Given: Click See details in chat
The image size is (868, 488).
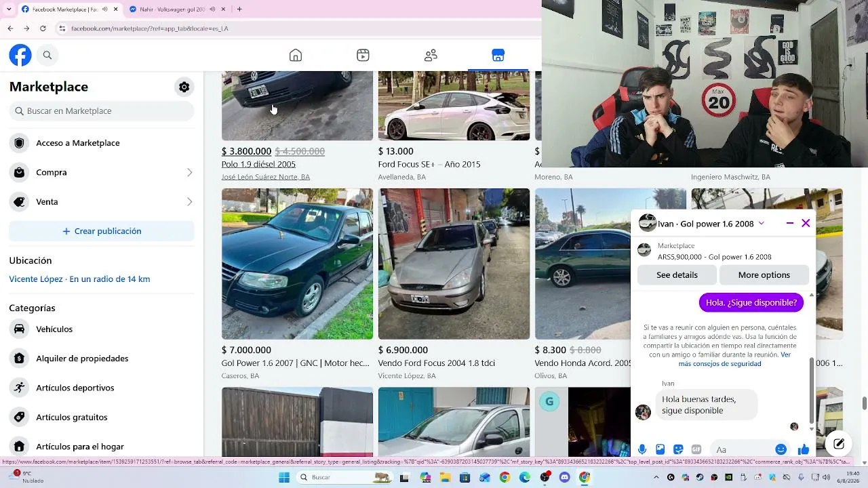Looking at the screenshot, I should pyautogui.click(x=677, y=275).
